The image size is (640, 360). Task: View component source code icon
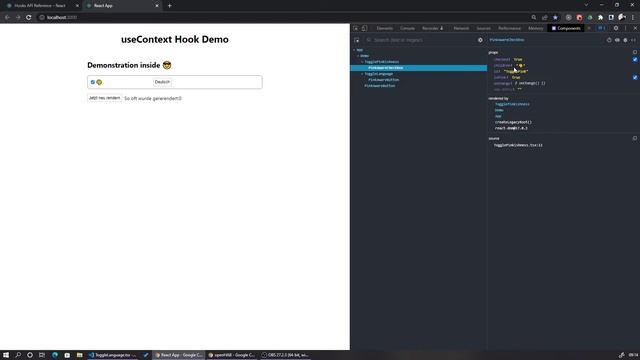[633, 40]
